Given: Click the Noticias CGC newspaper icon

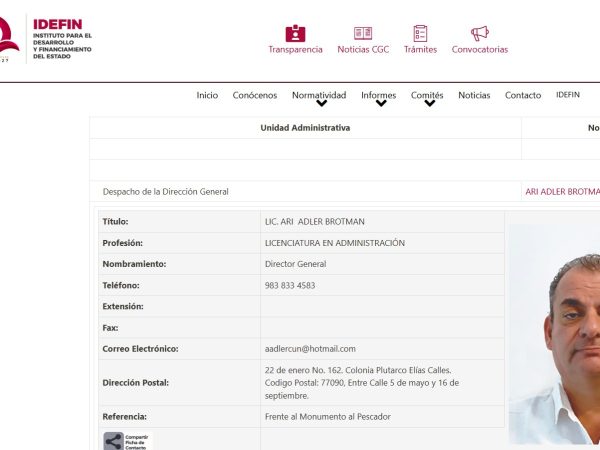Looking at the screenshot, I should [x=363, y=34].
